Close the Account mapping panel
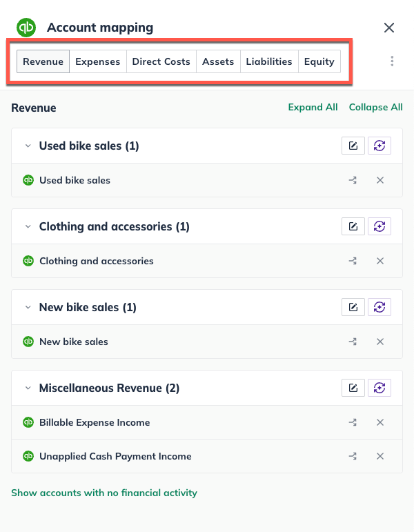The width and height of the screenshot is (414, 532). click(x=389, y=28)
